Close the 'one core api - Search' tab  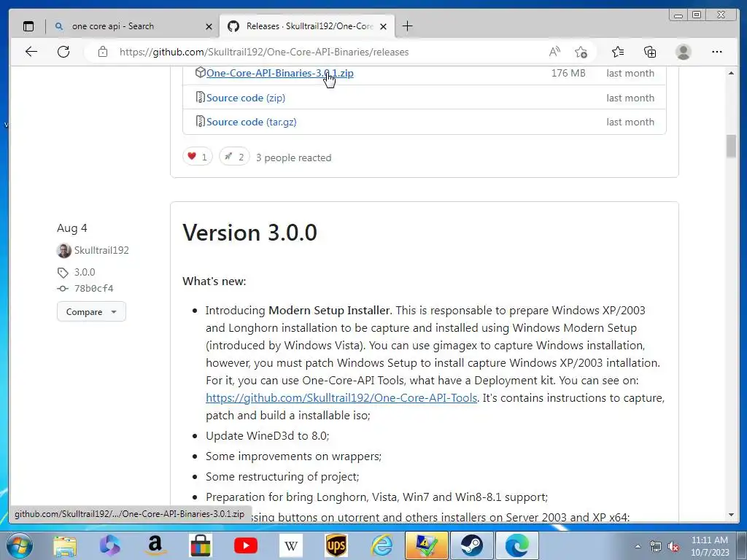[209, 27]
